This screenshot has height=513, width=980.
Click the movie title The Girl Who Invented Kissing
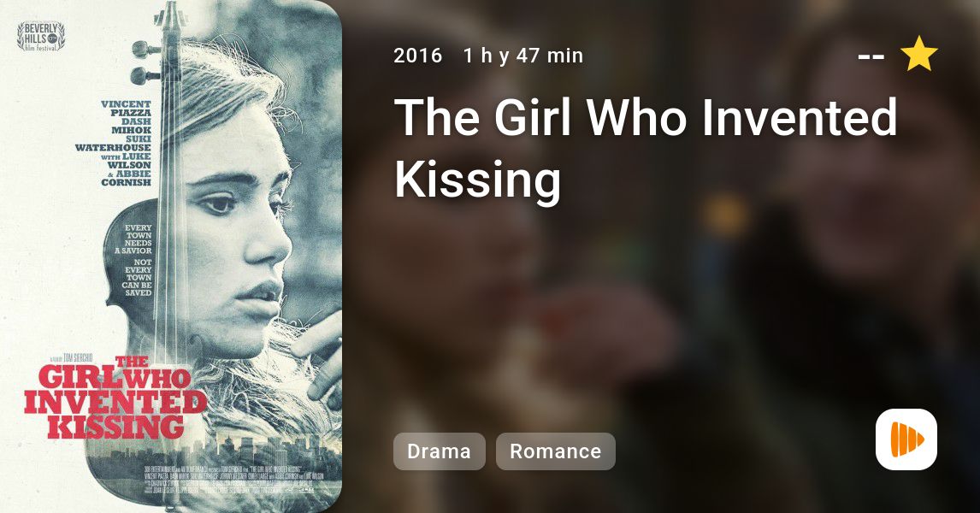646,148
